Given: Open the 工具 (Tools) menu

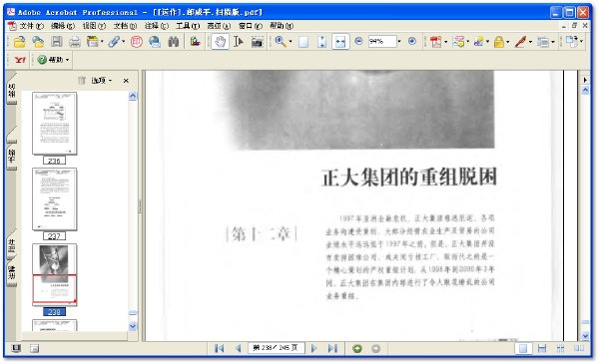Looking at the screenshot, I should (x=188, y=26).
